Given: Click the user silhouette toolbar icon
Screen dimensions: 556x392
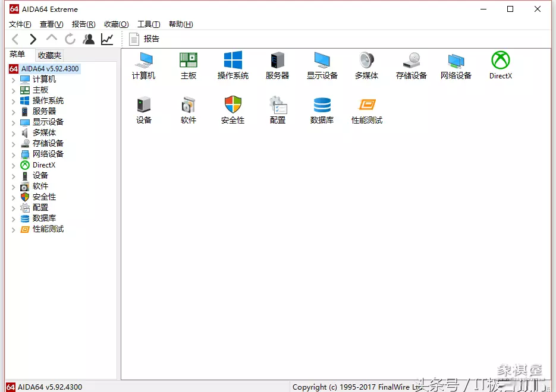Looking at the screenshot, I should click(89, 39).
